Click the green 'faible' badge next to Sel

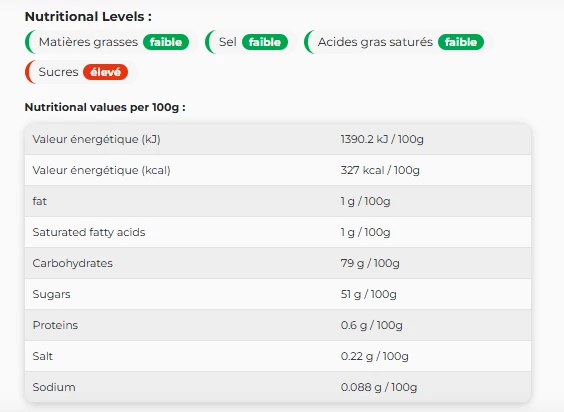265,42
